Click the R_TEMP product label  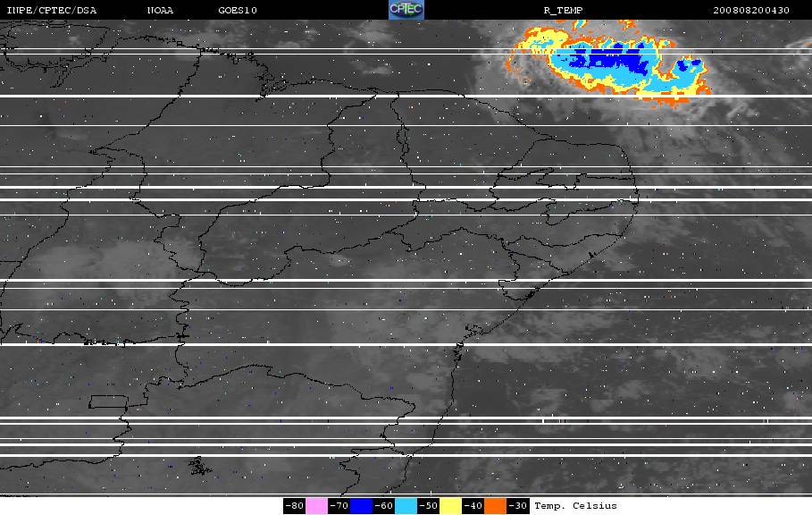pyautogui.click(x=564, y=11)
